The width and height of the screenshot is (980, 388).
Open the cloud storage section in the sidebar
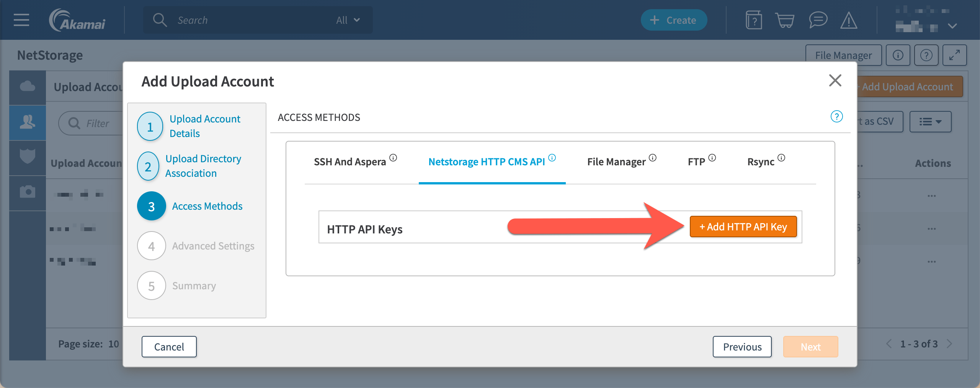27,87
